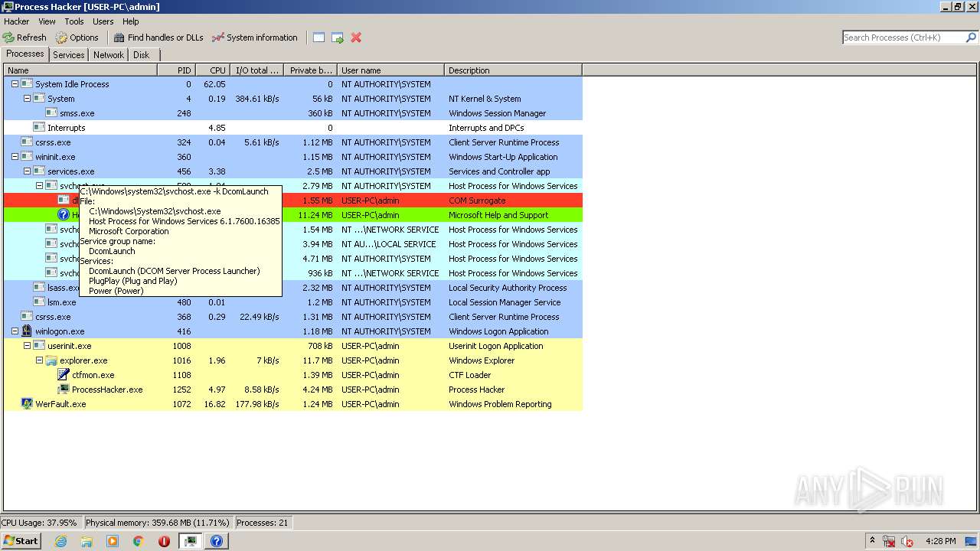The width and height of the screenshot is (980, 551).
Task: Click the red X terminate window icon
Action: pyautogui.click(x=356, y=37)
